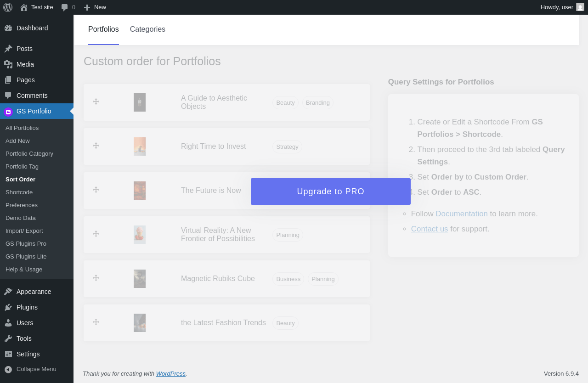This screenshot has height=383, width=588.
Task: Click the comments bubble icon in admin bar
Action: (x=65, y=7)
